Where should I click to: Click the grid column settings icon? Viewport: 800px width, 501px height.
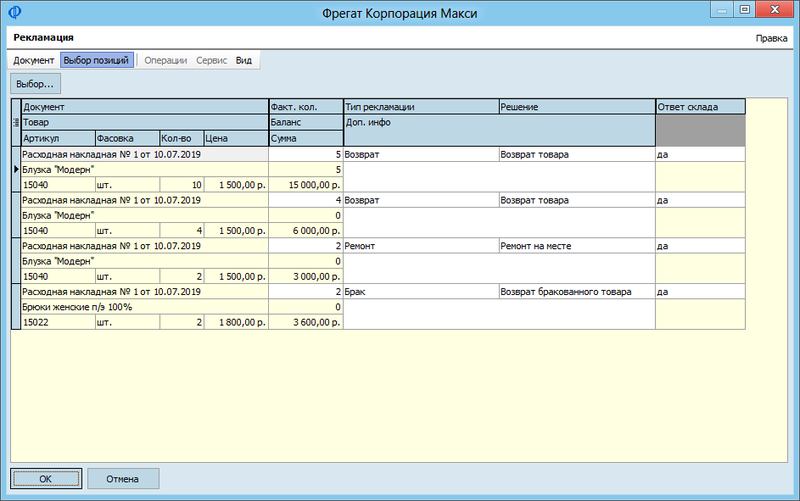point(16,122)
